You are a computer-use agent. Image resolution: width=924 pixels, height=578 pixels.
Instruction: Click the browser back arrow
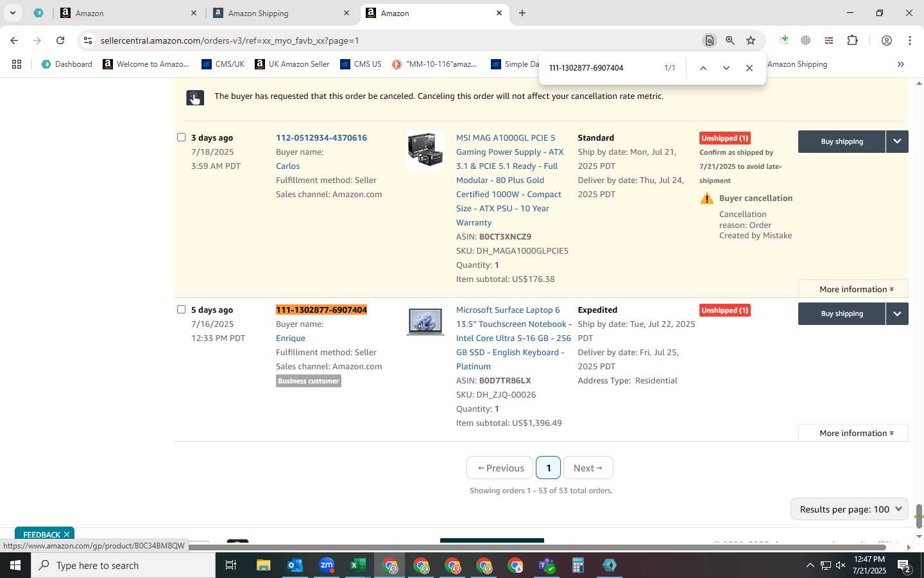14,40
